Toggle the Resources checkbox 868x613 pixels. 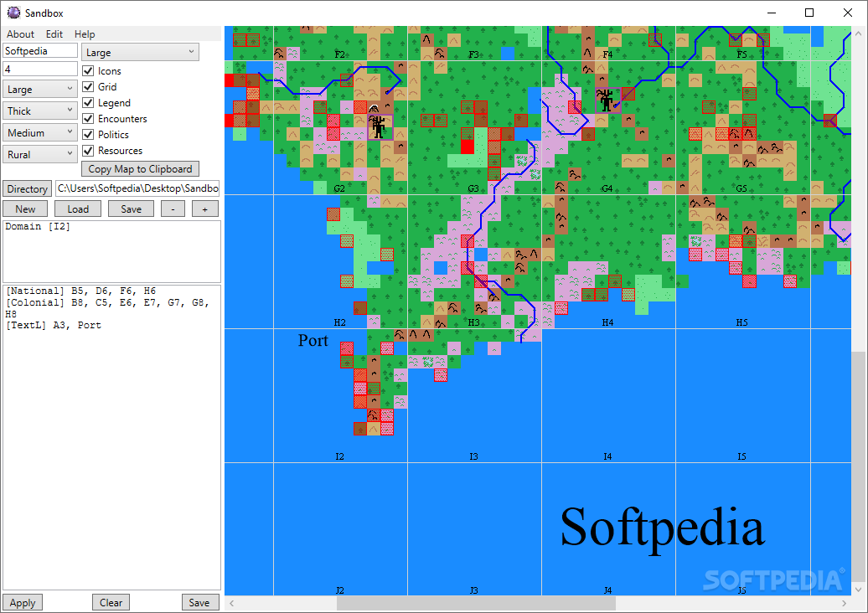click(x=87, y=151)
